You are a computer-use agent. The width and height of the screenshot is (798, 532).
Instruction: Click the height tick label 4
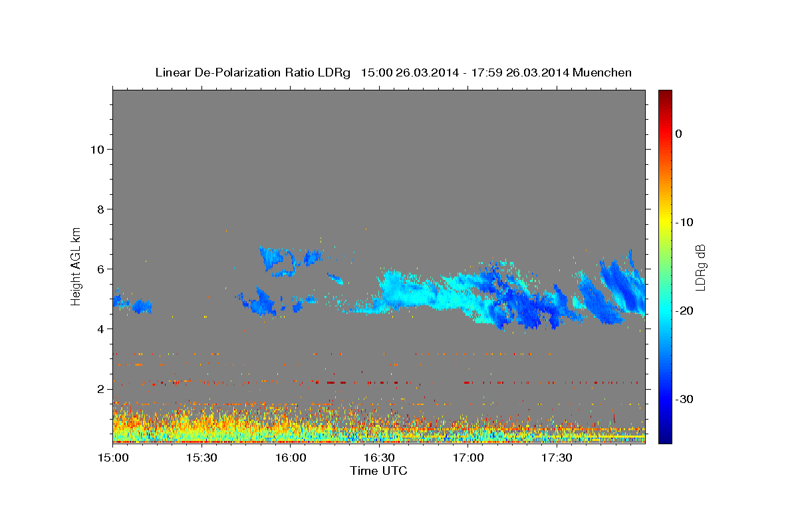(x=100, y=329)
